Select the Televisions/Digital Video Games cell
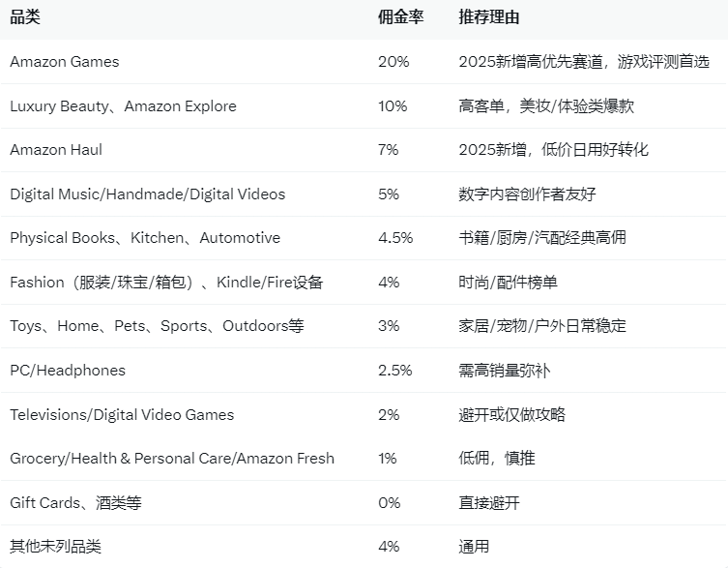Screen dimensions: 728x568 click(x=122, y=415)
